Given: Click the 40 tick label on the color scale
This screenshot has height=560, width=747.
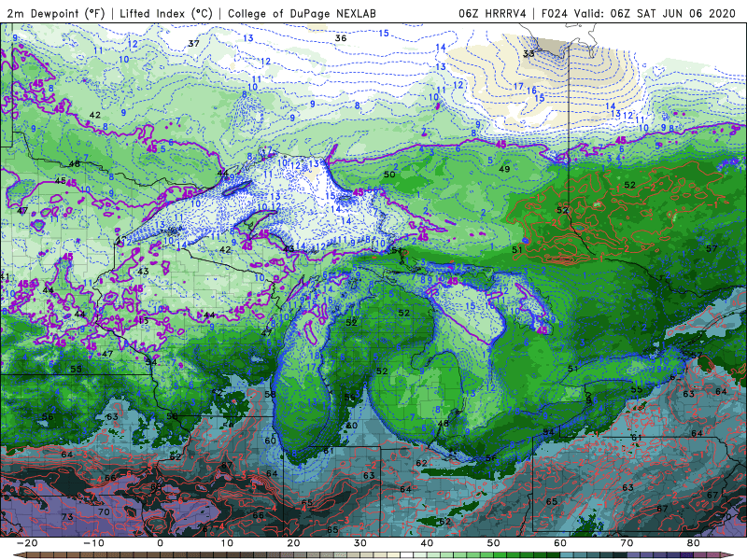Looking at the screenshot, I should [427, 543].
